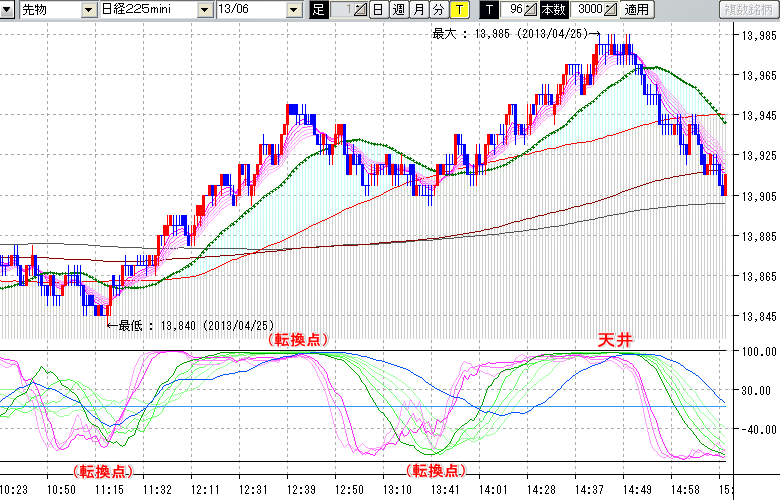Select the 分 (minute) timeframe button
Image resolution: width=780 pixels, height=500 pixels.
(437, 10)
